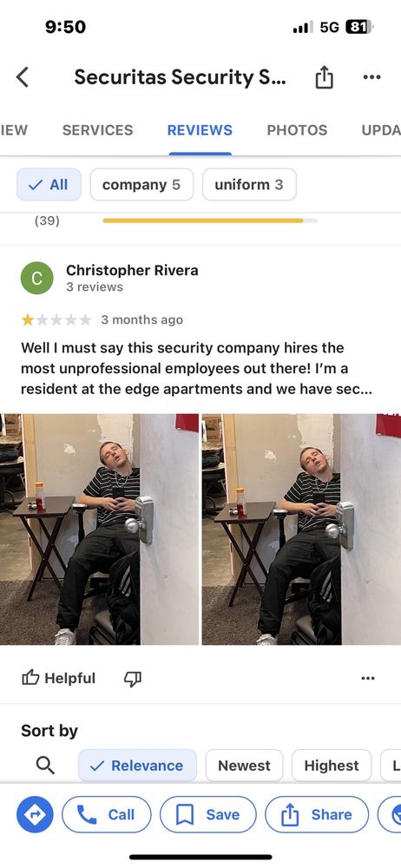The image size is (401, 868).
Task: Tap the blue directions icon
Action: (x=35, y=814)
